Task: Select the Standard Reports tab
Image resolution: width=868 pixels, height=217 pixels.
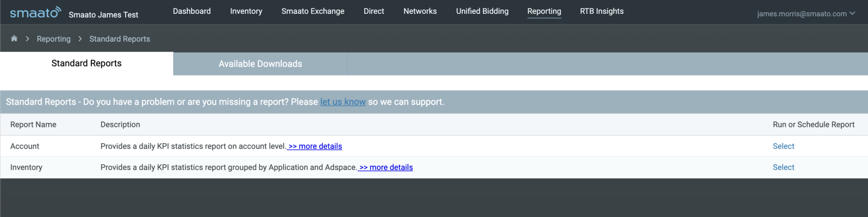Action: [86, 63]
